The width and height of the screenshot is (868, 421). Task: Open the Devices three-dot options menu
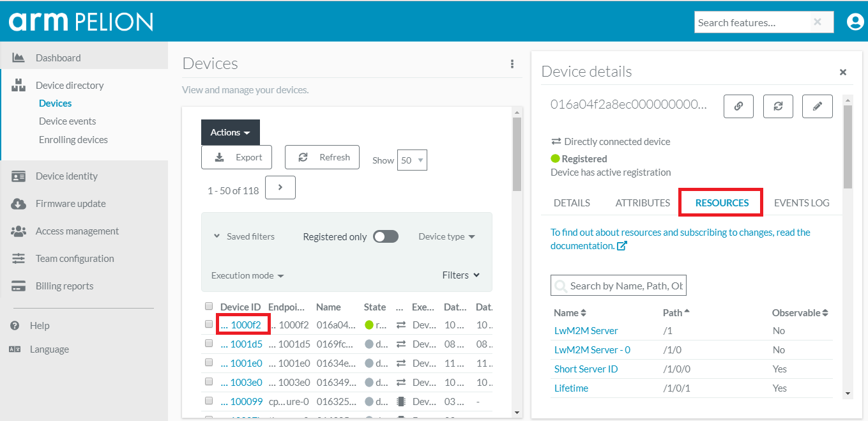(x=512, y=64)
